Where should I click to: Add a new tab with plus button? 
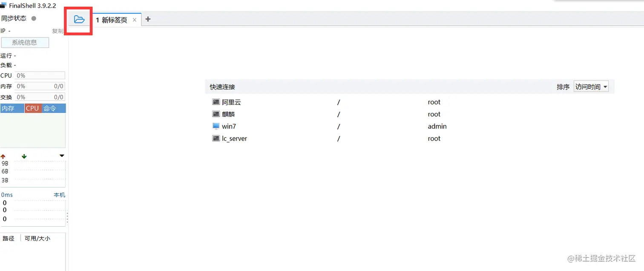point(148,19)
